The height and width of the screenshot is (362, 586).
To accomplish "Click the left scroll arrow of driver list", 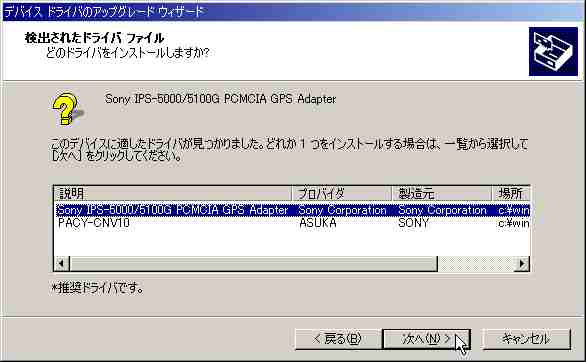I will (62, 264).
